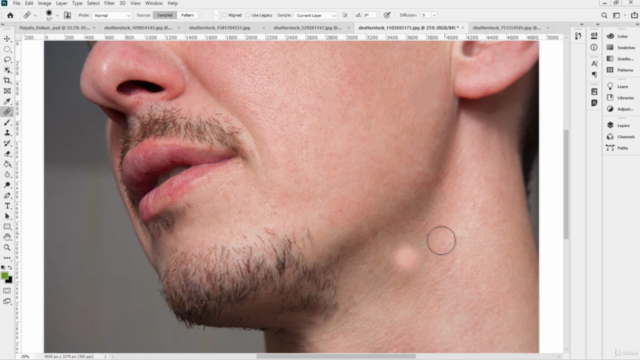Select the Dodge tool
Image resolution: width=640 pixels, height=360 pixels.
coord(7,185)
